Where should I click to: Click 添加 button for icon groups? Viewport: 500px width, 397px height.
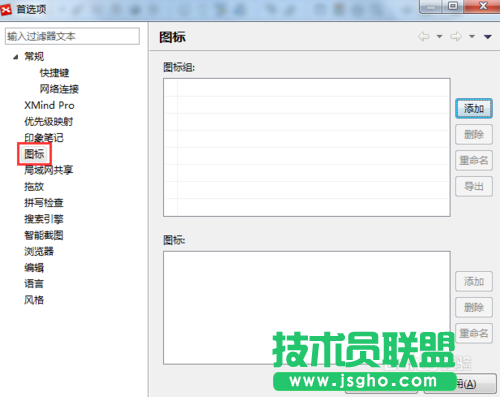(x=474, y=108)
